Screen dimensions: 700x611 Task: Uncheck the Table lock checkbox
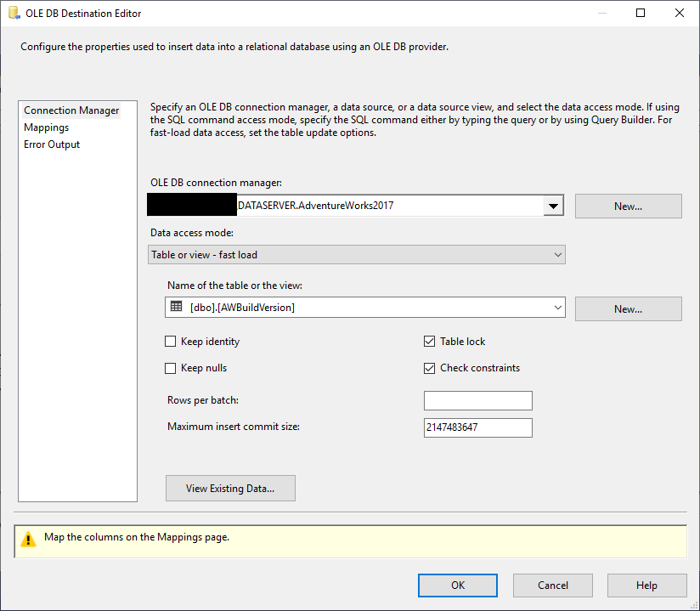[x=430, y=342]
